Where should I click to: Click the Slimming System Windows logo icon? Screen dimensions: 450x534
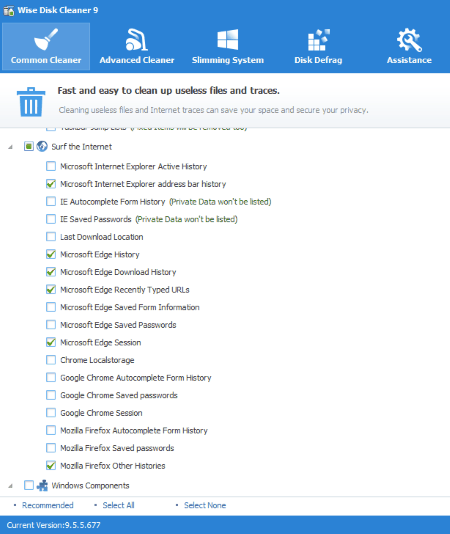point(228,40)
